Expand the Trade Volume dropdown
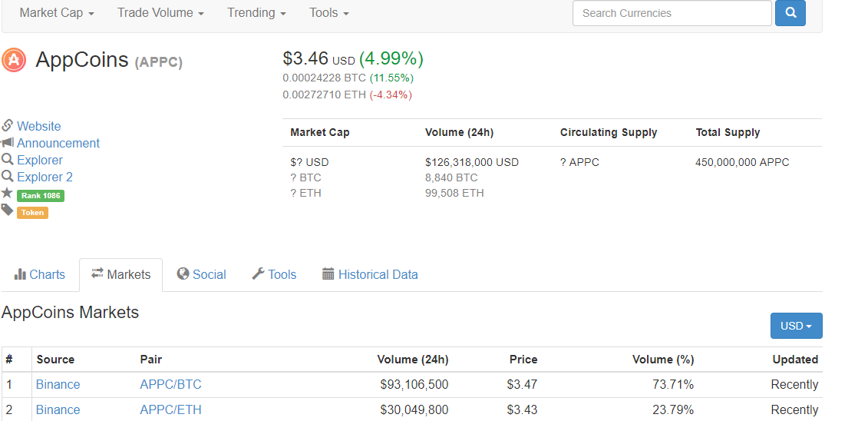This screenshot has width=868, height=421. [x=160, y=13]
